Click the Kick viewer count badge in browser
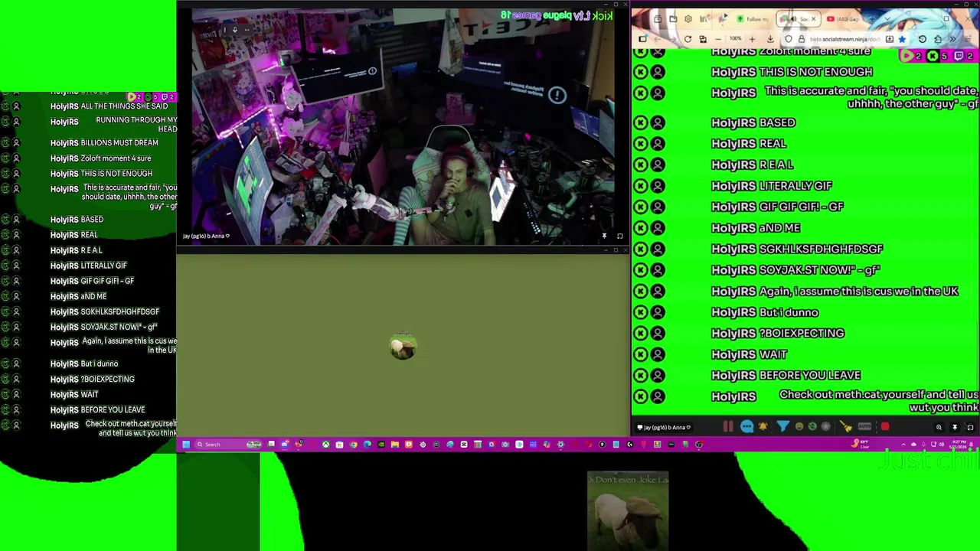 [x=937, y=56]
